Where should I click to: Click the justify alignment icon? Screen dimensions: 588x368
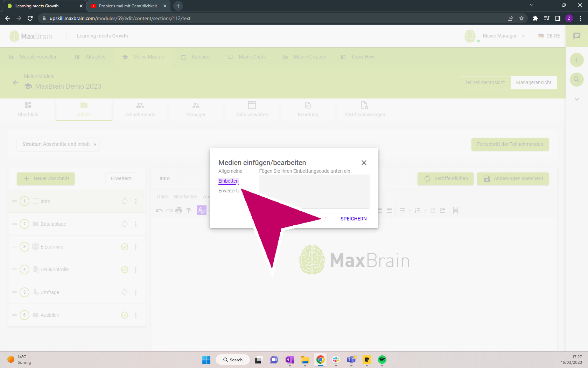click(389, 210)
